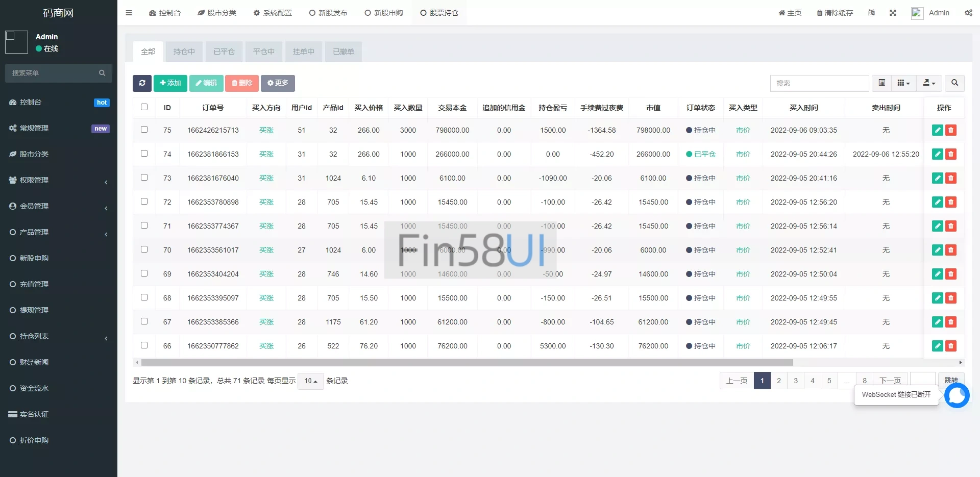Click green edit icon for order ID 75
This screenshot has width=980, height=477.
pyautogui.click(x=937, y=130)
